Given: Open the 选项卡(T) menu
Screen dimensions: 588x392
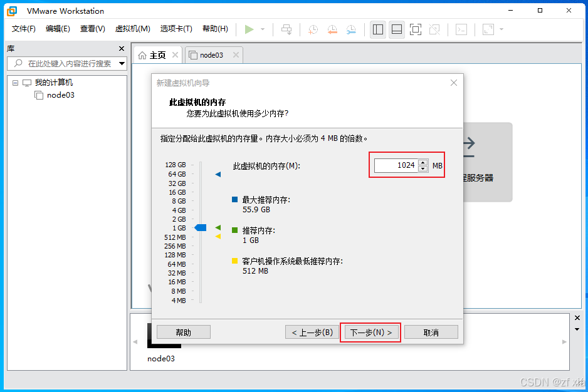Looking at the screenshot, I should point(176,29).
